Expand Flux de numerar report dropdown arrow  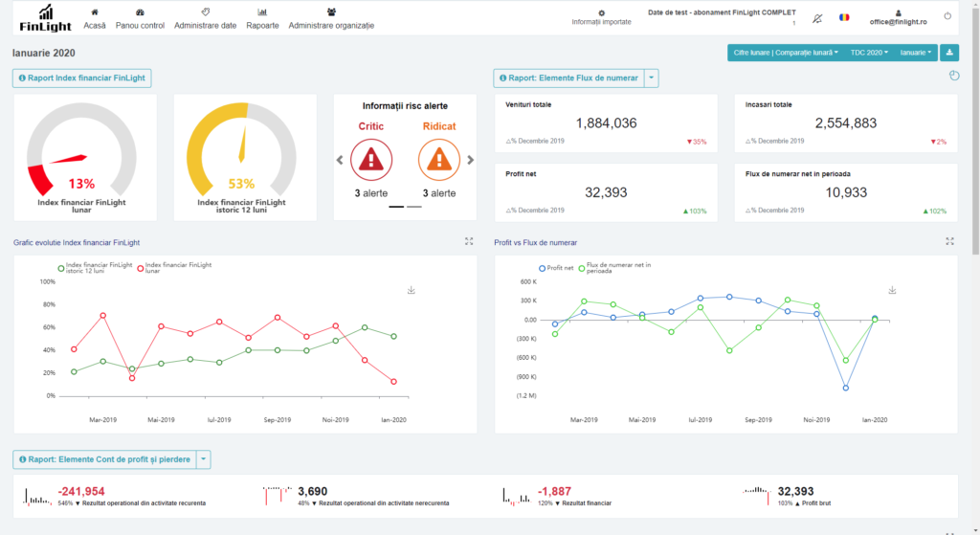[651, 78]
